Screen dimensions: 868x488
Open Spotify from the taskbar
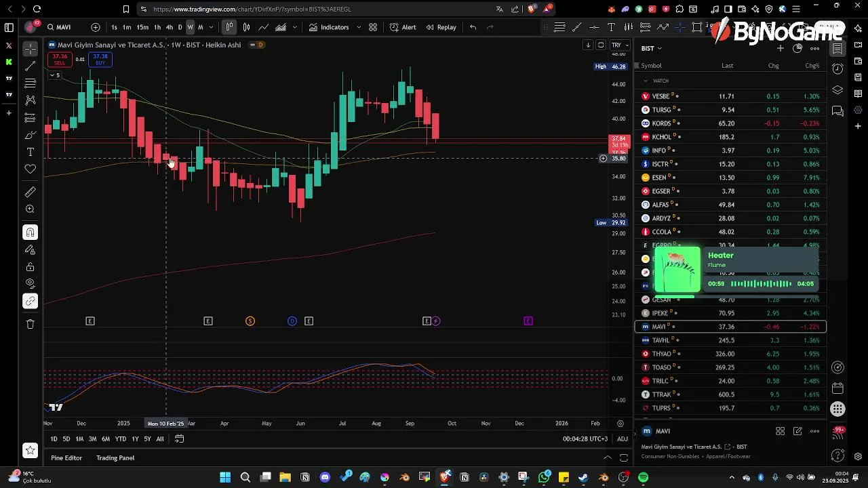[x=643, y=478]
